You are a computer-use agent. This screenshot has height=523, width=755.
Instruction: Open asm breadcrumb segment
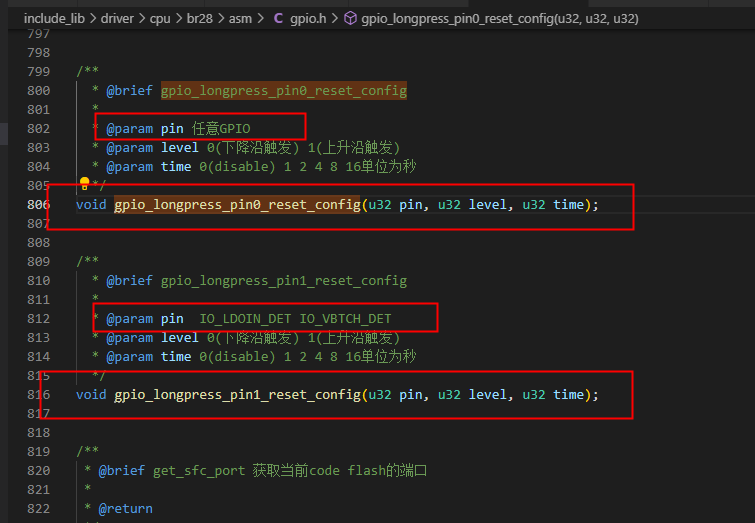coord(240,19)
